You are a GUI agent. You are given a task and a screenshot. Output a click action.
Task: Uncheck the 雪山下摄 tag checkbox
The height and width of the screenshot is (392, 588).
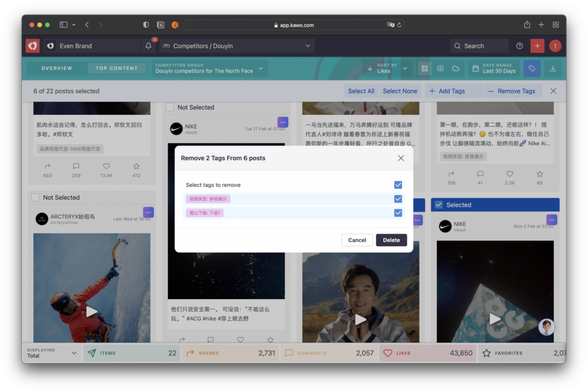tap(398, 213)
